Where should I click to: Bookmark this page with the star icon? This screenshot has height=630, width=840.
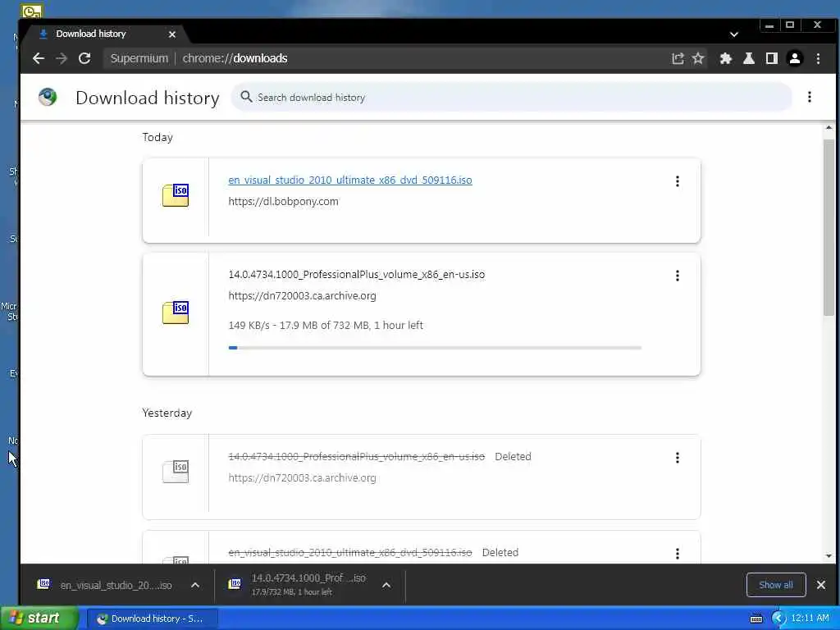[x=698, y=58]
